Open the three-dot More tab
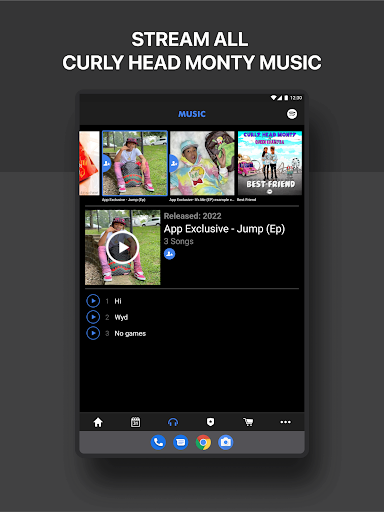 (x=285, y=422)
